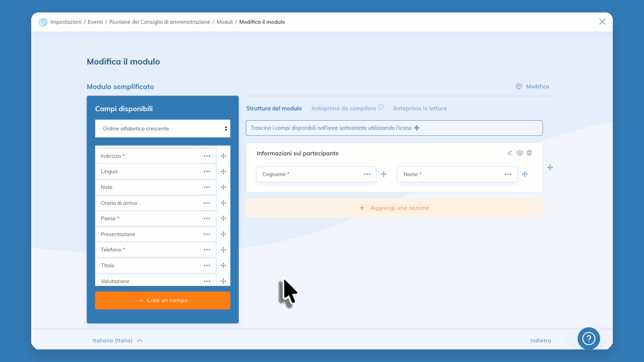The width and height of the screenshot is (644, 362).
Task: Click the move icon next to the Indirizzo field
Action: [x=223, y=156]
